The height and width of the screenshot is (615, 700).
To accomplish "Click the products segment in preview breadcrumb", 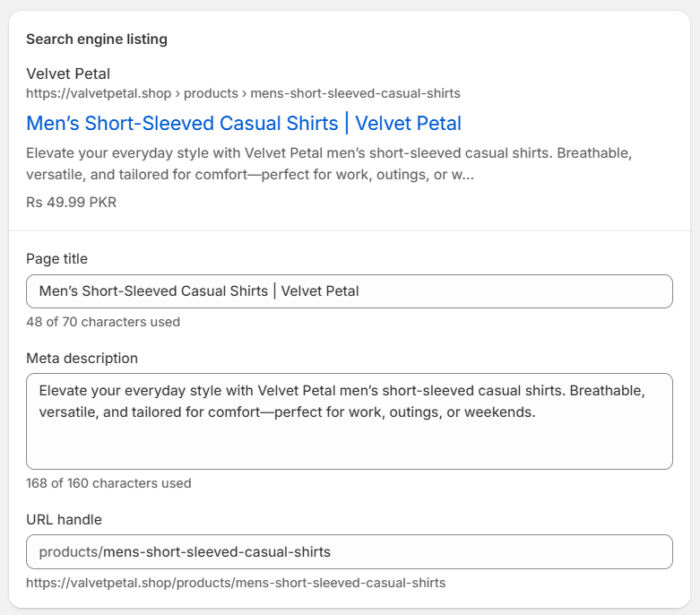I will pos(212,93).
